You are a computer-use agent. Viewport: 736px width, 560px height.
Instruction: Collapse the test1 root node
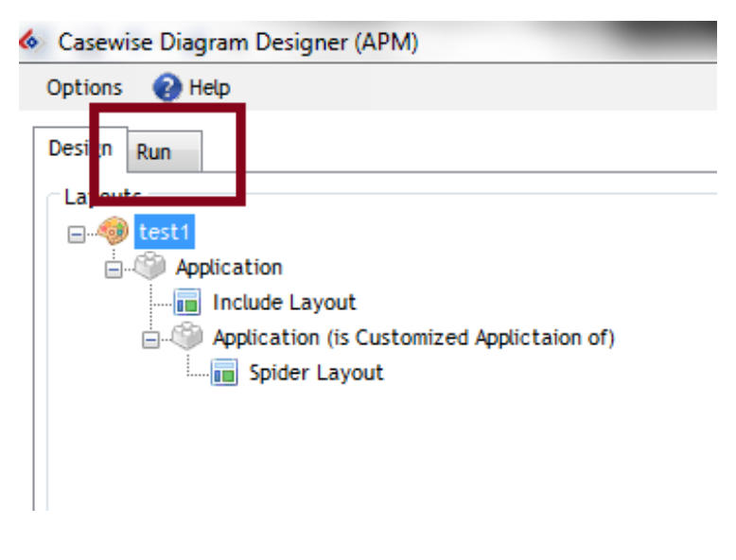point(76,234)
